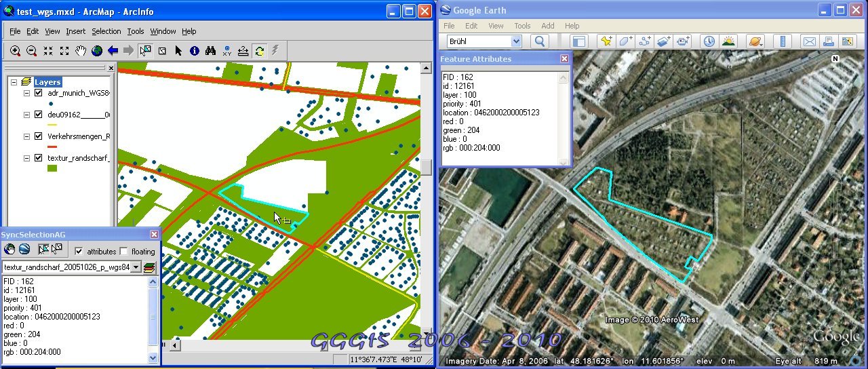Open the ArcMap Tools menu
The height and width of the screenshot is (369, 868).
click(136, 31)
